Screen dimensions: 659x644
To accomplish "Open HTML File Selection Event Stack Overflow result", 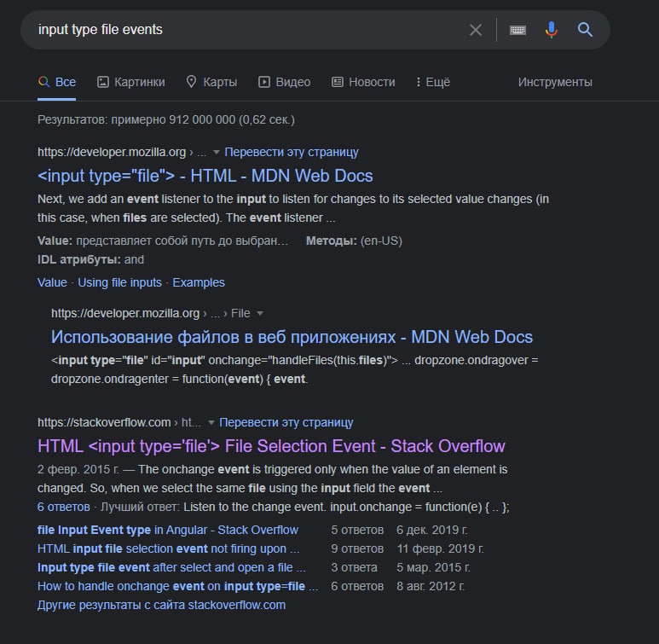I will (271, 446).
